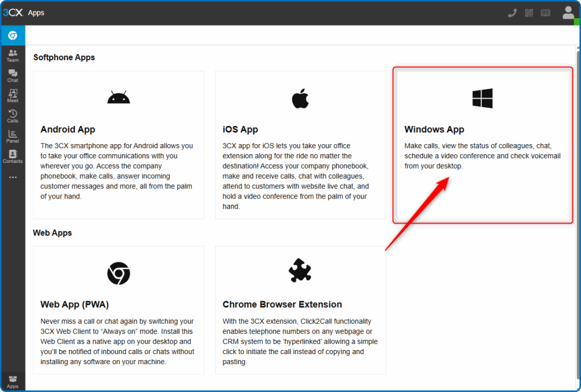Expand the sidebar more options ellipsis
This screenshot has height=392, width=581.
(13, 178)
